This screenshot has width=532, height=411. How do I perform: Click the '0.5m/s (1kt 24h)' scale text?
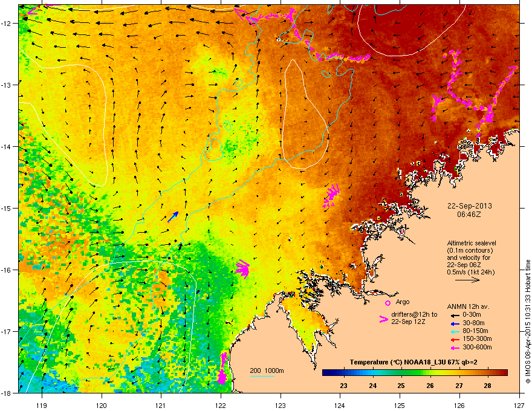(471, 272)
